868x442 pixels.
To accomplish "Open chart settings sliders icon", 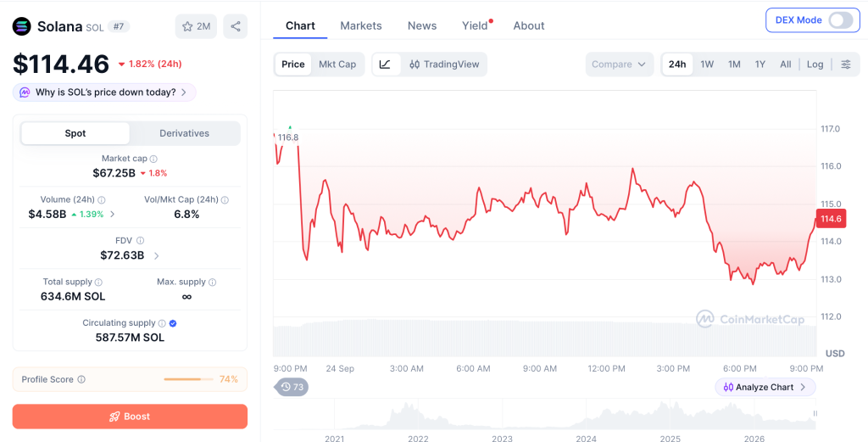I will point(846,64).
